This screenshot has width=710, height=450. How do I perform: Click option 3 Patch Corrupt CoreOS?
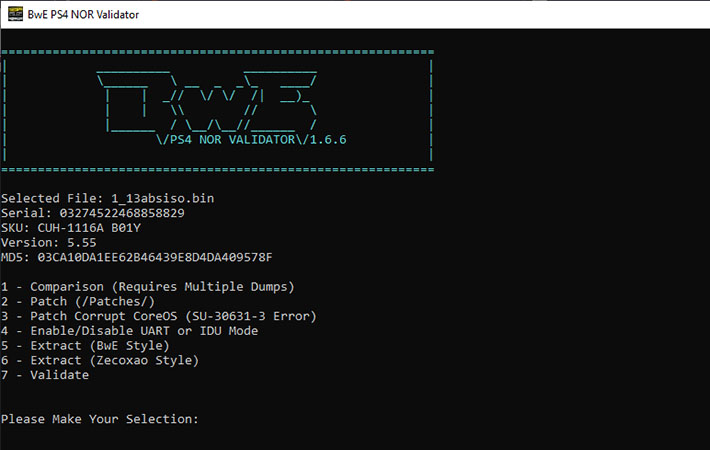(x=158, y=316)
